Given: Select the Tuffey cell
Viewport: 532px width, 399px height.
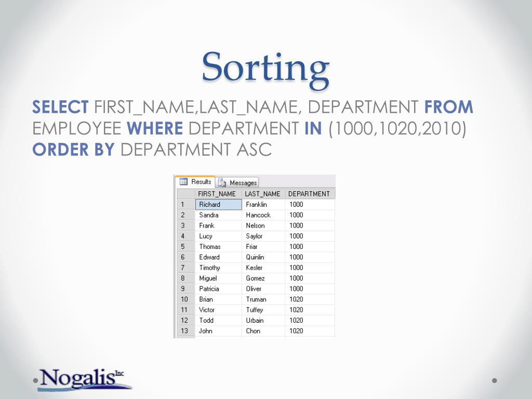Looking at the screenshot, I should (263, 310).
